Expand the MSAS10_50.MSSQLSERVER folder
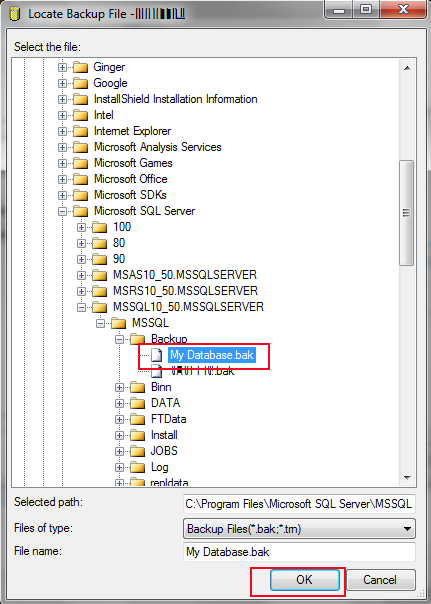431x604 pixels. [x=81, y=275]
